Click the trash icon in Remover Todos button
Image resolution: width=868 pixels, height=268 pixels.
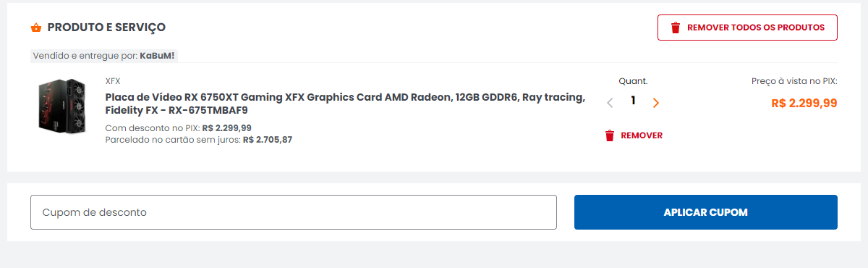pos(676,28)
